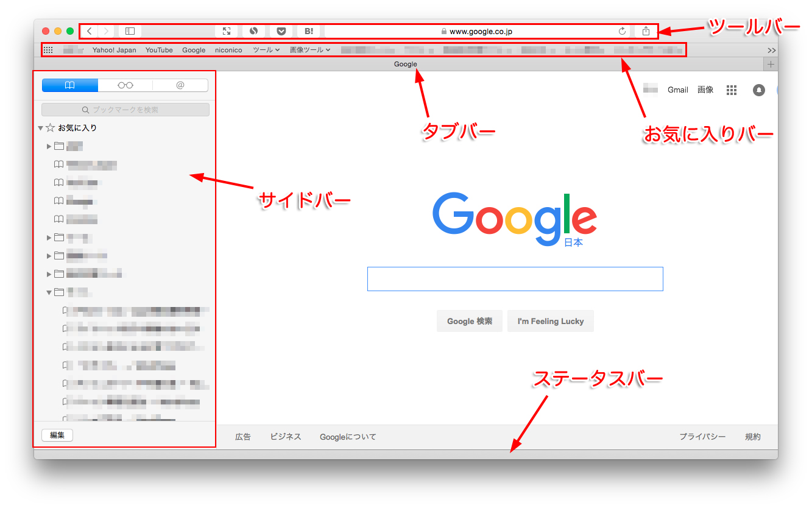Click the colorful Google logo

515,219
